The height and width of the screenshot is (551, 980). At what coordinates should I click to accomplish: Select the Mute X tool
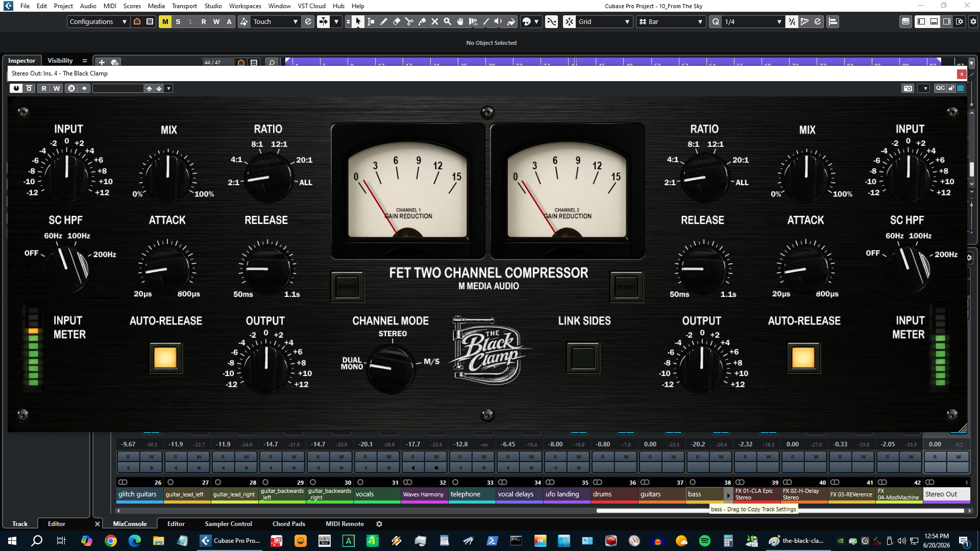click(434, 21)
